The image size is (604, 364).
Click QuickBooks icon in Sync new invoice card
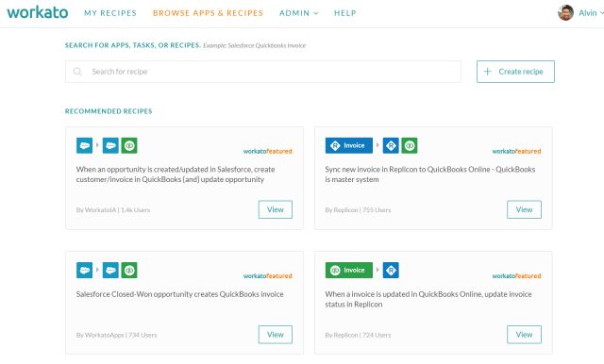410,145
